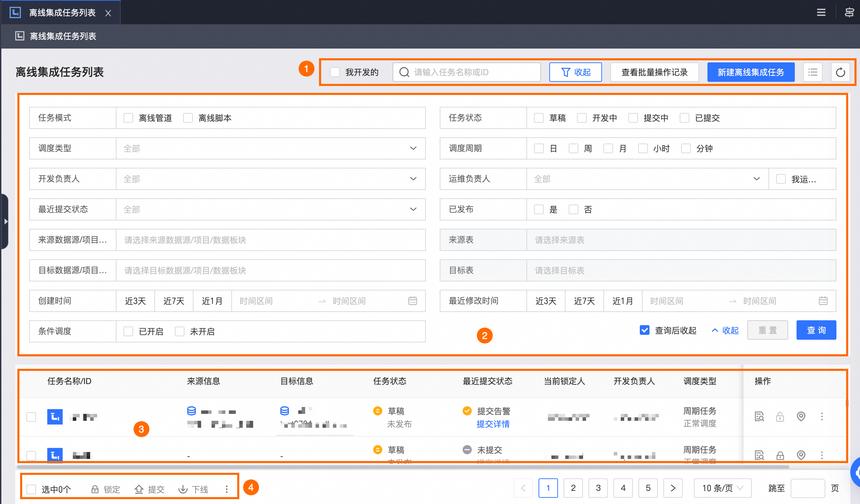Click the source database icon in first row
This screenshot has height=504, width=860.
pos(191,411)
